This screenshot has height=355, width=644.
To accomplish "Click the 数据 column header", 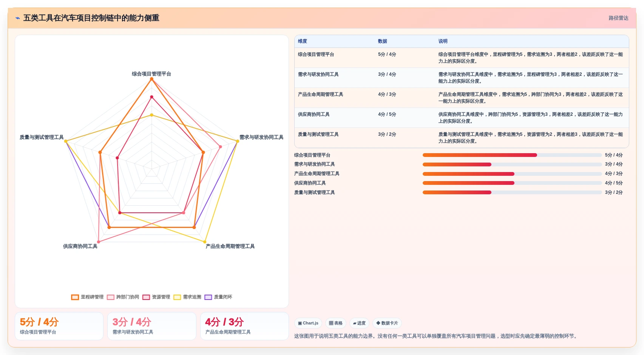I will [383, 41].
